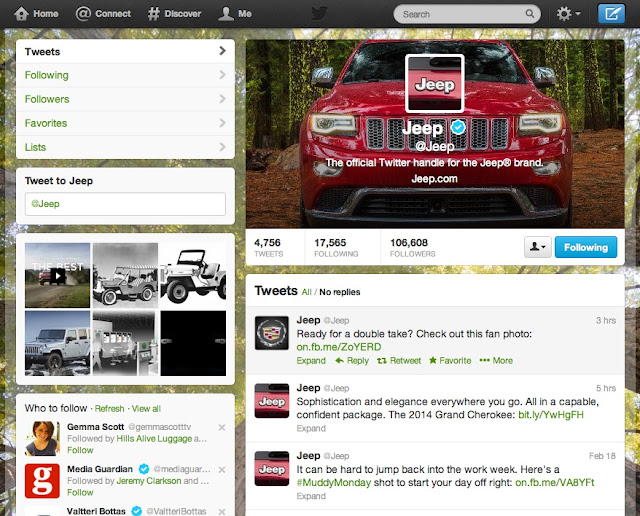Screen dimensions: 640x516
Task: Play the video thumbnail in media grid
Action: (58, 273)
